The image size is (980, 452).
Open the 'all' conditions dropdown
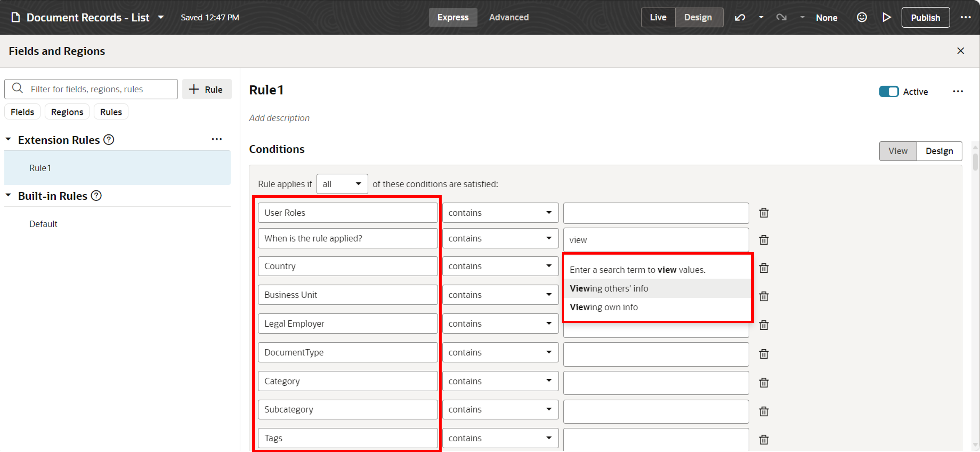click(x=342, y=184)
